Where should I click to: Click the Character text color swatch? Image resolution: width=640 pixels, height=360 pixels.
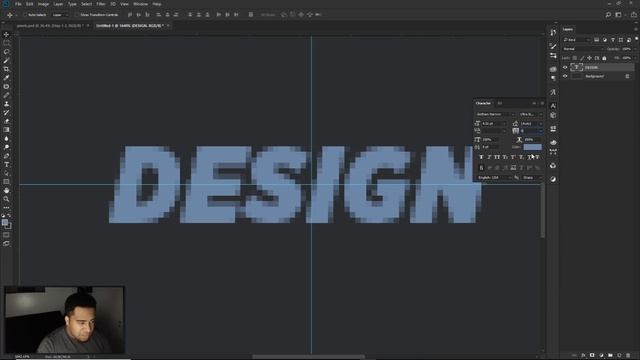[533, 147]
